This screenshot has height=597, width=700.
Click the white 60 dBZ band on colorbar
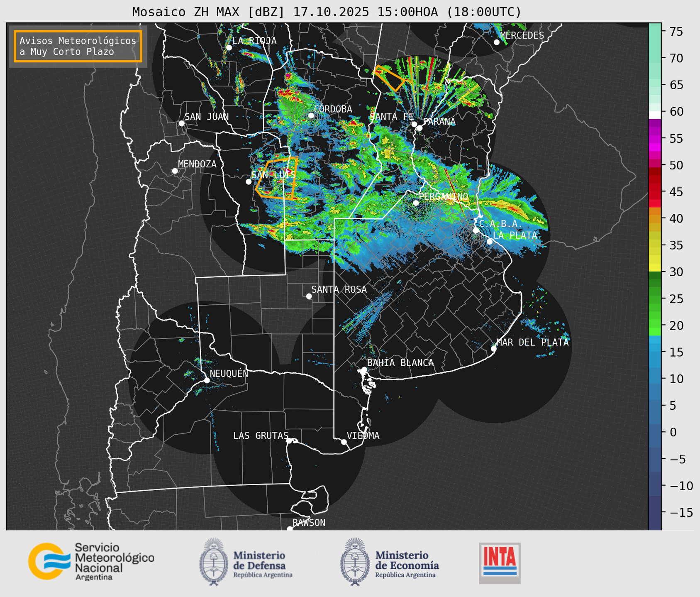pos(654,114)
